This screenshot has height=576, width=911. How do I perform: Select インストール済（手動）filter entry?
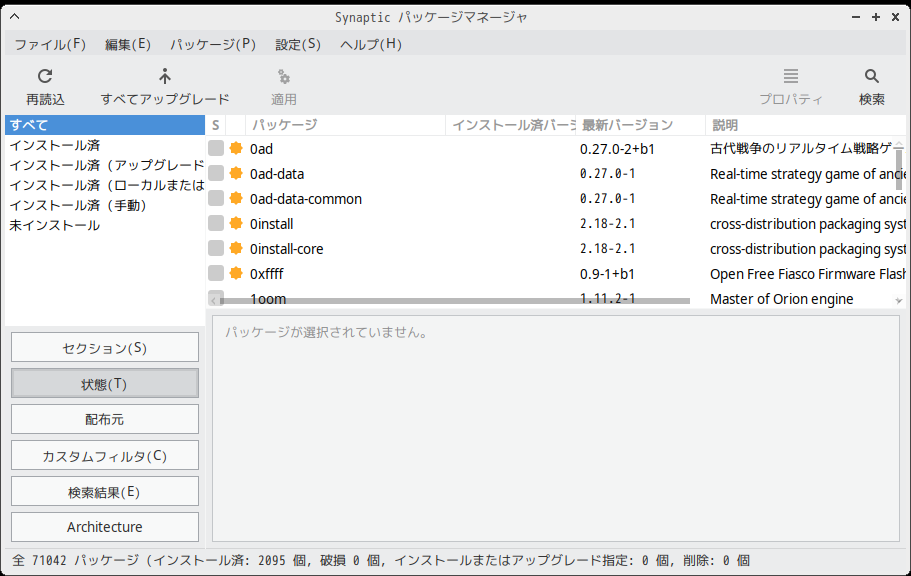tap(105, 205)
